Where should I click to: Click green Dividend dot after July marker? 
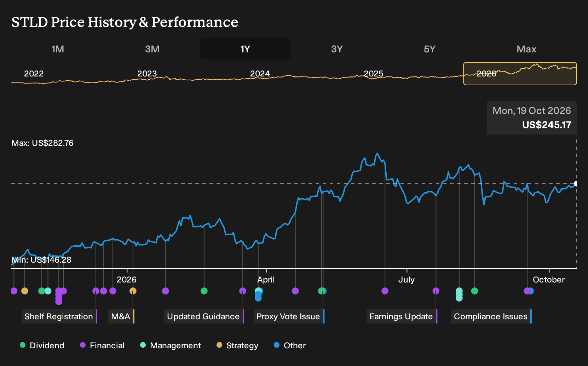[x=475, y=291]
